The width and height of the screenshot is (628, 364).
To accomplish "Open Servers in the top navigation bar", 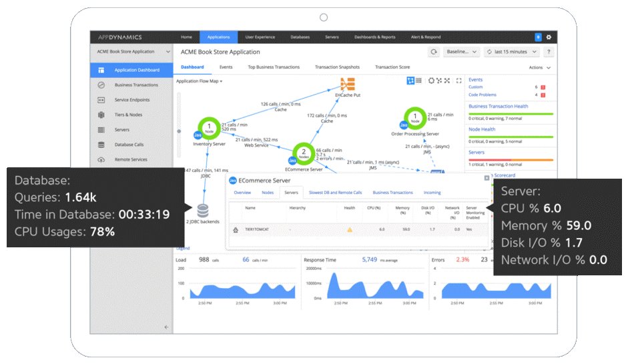I will click(x=332, y=37).
